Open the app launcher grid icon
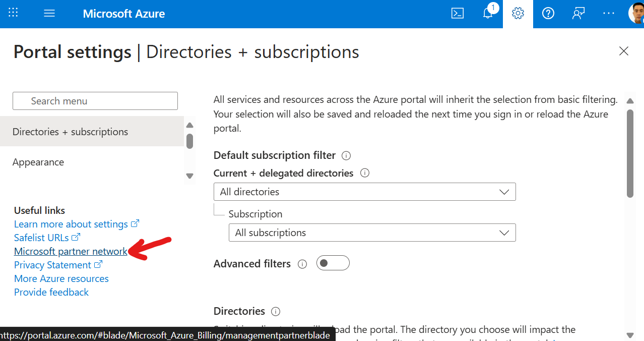The height and width of the screenshot is (341, 644). point(13,13)
